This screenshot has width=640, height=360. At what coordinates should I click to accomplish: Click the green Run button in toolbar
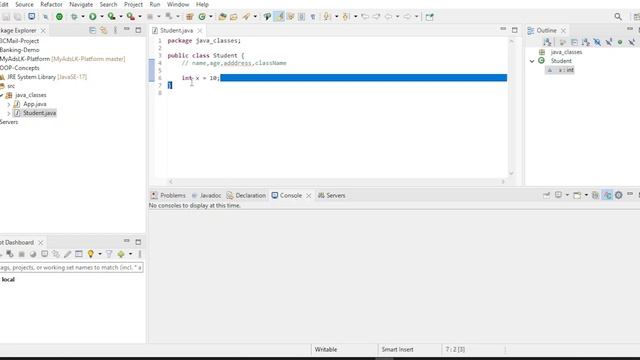93,17
